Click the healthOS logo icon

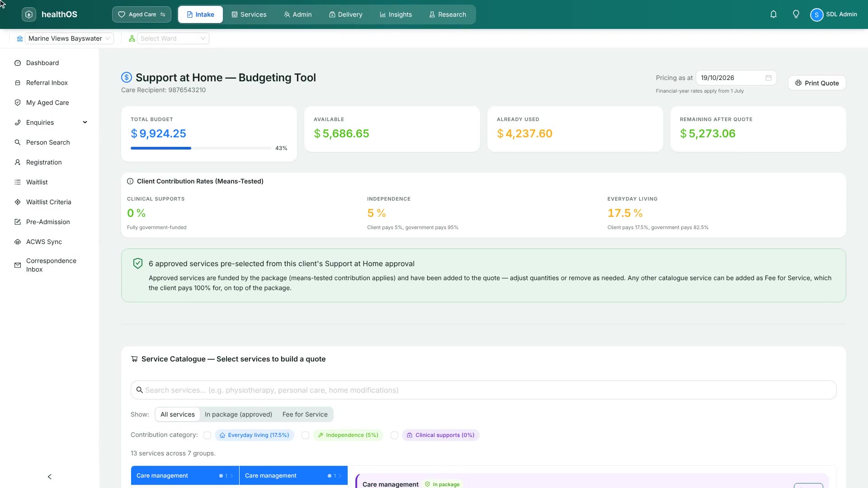point(29,14)
